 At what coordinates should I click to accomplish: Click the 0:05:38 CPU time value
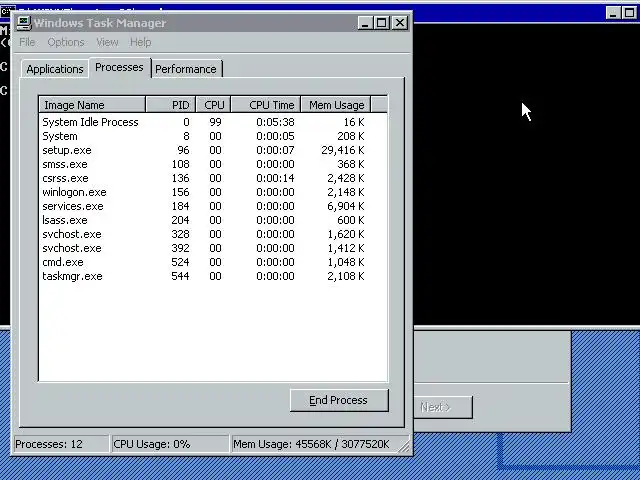click(275, 122)
